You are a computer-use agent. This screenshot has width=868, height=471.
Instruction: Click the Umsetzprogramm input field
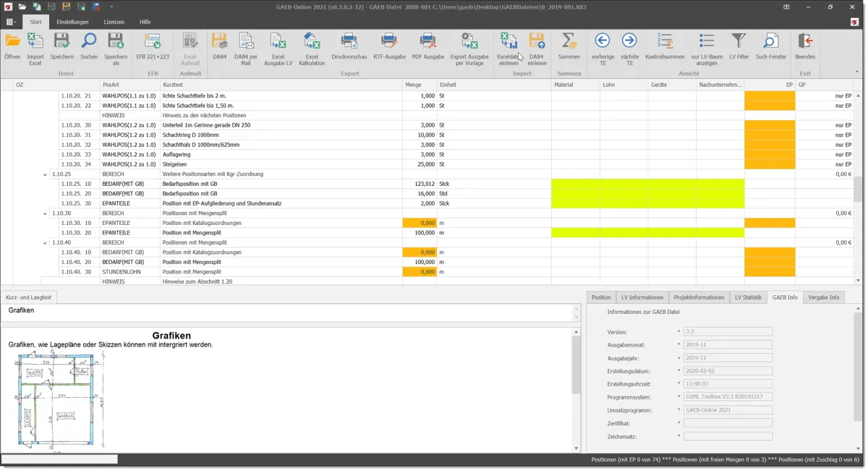728,410
